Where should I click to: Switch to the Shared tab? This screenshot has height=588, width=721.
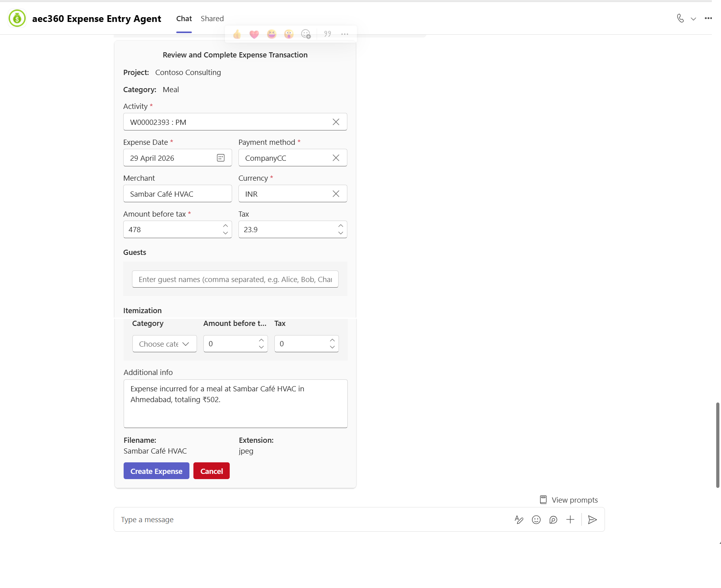[212, 19]
